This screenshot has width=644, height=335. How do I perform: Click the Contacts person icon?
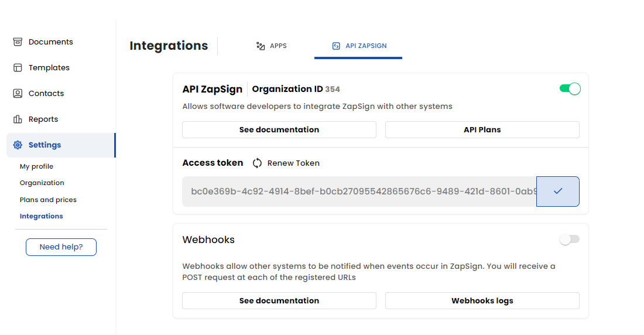point(18,94)
